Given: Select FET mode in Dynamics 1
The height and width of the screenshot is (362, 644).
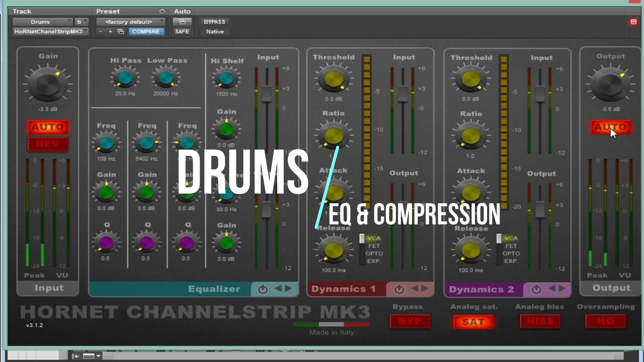Looking at the screenshot, I should click(374, 246).
